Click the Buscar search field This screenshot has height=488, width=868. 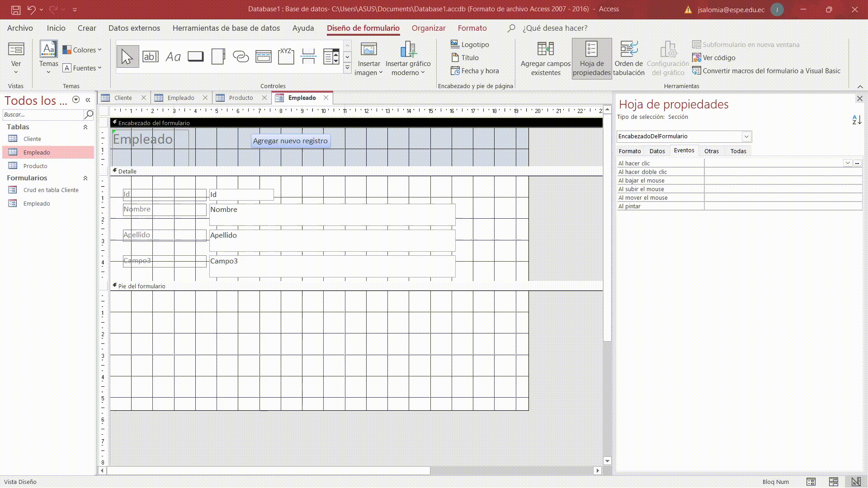coord(43,115)
